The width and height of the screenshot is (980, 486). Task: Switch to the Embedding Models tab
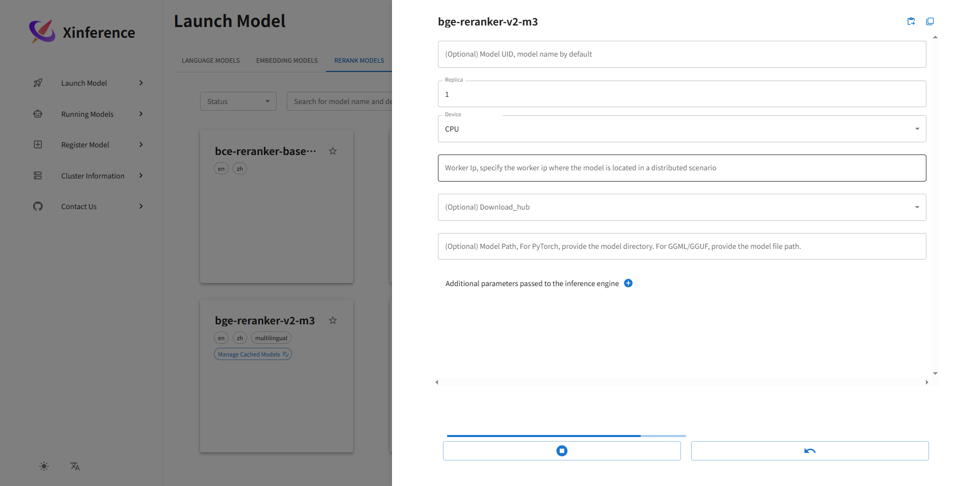pos(287,61)
